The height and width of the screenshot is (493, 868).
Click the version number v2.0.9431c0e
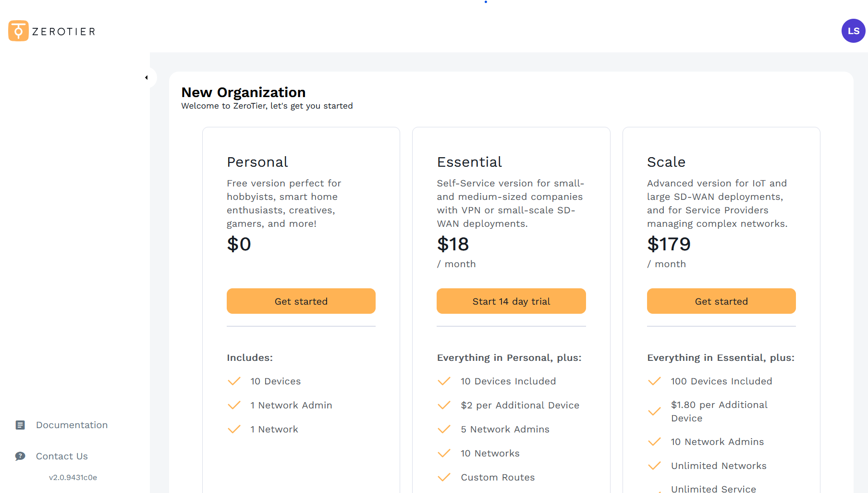click(x=73, y=478)
